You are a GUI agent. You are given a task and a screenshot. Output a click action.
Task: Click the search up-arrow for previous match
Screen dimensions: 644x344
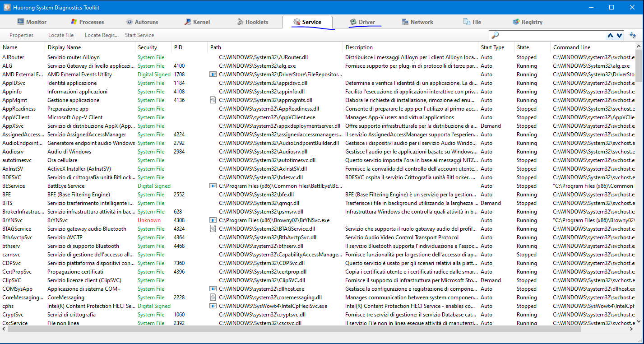(611, 35)
